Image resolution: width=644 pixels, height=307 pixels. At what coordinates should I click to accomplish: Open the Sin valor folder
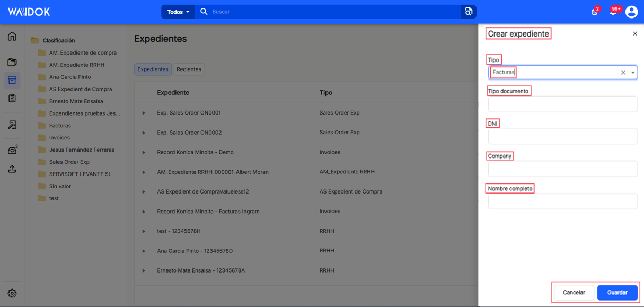(54, 187)
